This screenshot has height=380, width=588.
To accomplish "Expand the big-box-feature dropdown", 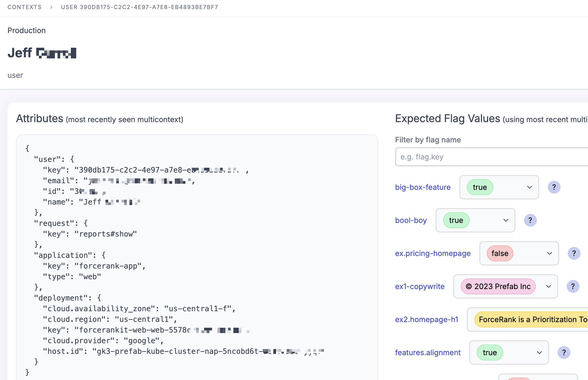I will click(529, 187).
